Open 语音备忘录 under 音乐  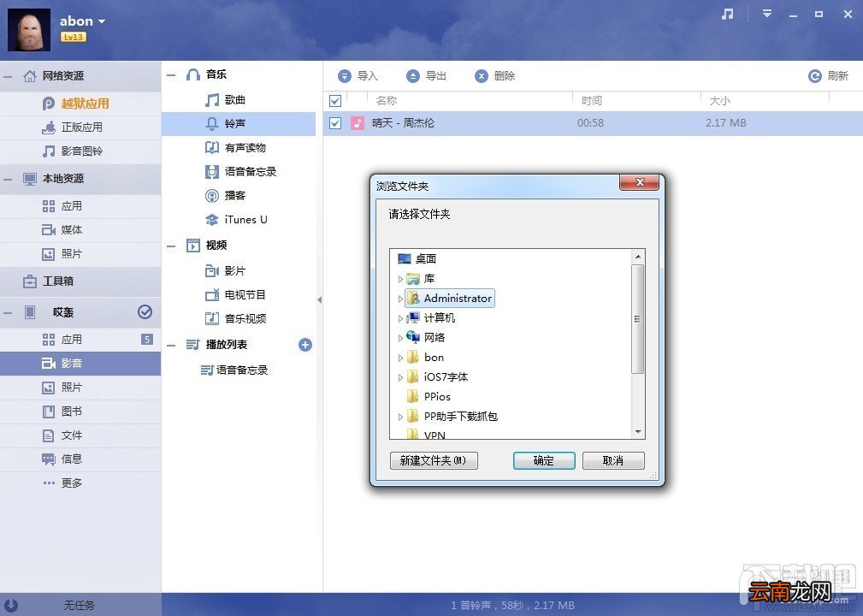[x=239, y=172]
